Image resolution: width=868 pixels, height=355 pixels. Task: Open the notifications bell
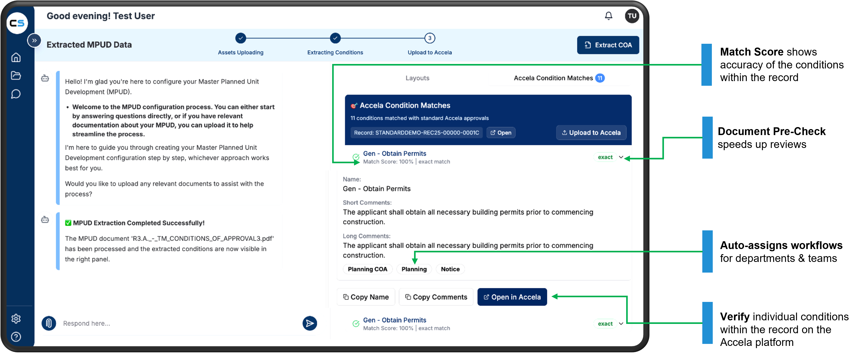(x=608, y=16)
